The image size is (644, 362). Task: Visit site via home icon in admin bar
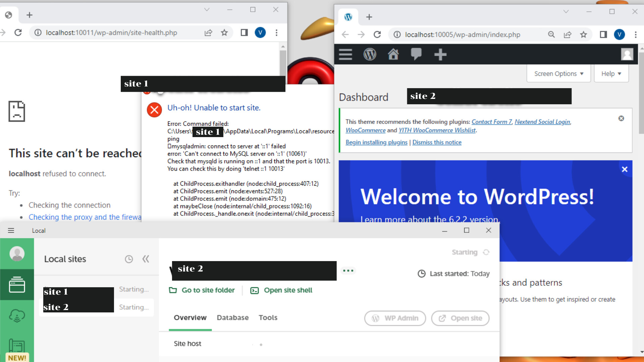coord(393,54)
